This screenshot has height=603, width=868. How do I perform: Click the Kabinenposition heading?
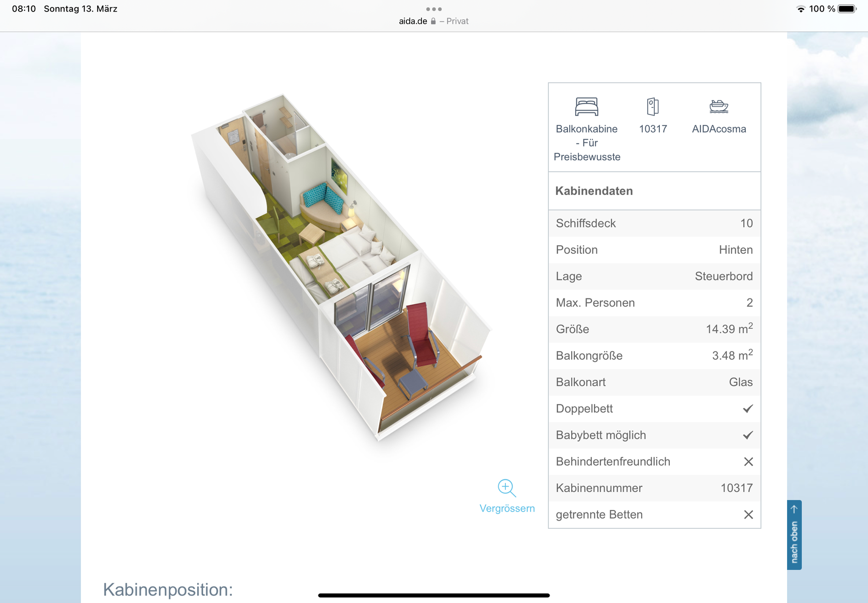coord(168,589)
